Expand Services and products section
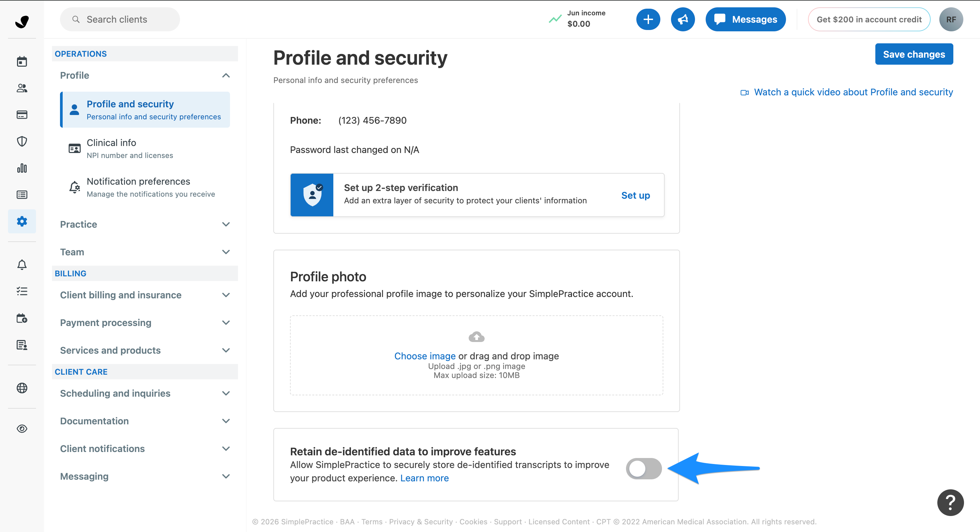980x532 pixels. (145, 350)
